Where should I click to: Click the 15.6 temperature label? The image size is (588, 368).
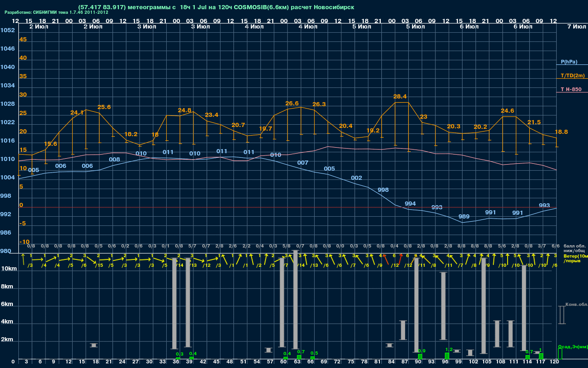tap(50, 144)
